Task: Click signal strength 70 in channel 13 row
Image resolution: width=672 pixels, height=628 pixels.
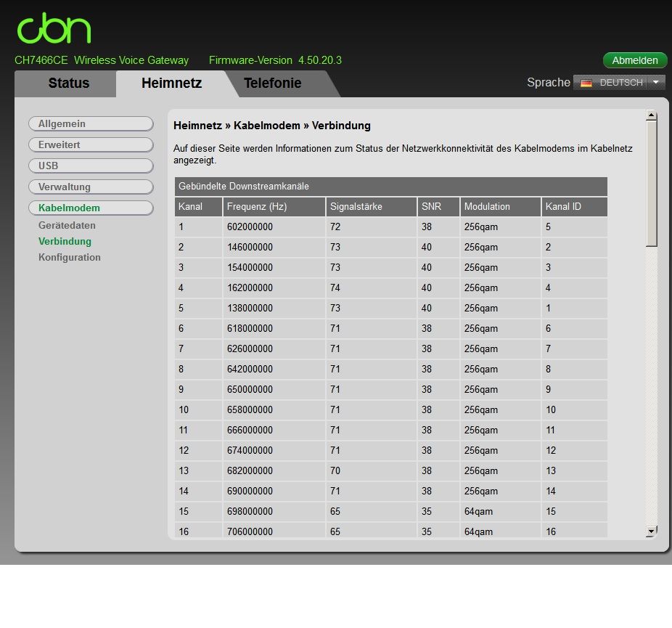Action: (x=335, y=470)
